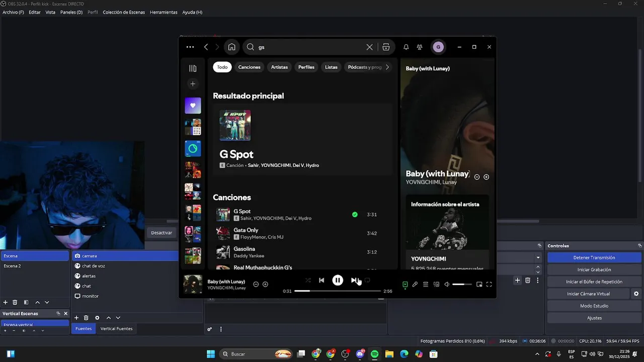The image size is (644, 362).
Task: Move the selected source down with the chevron
Action: 118,318
